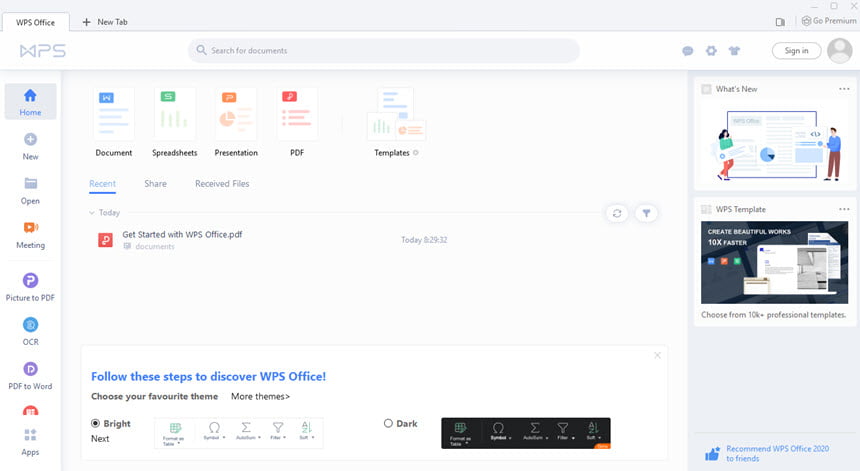Click the window layout icon near Go Premium
Viewport: 860px width, 471px height.
(780, 22)
